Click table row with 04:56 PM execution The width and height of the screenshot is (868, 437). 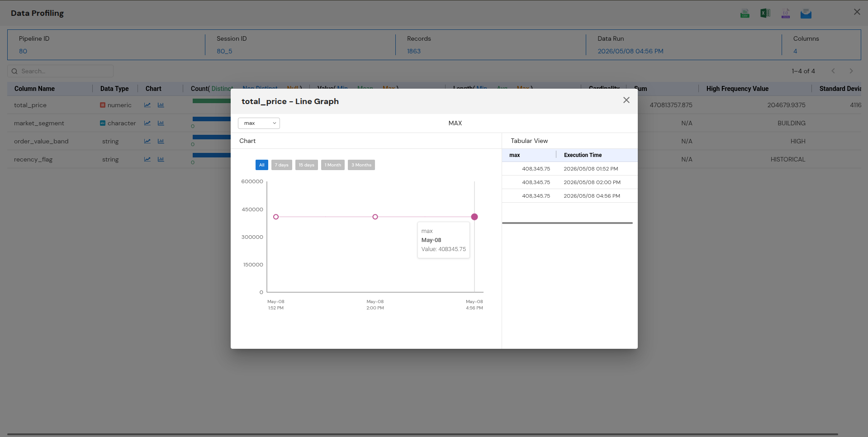[x=569, y=196]
